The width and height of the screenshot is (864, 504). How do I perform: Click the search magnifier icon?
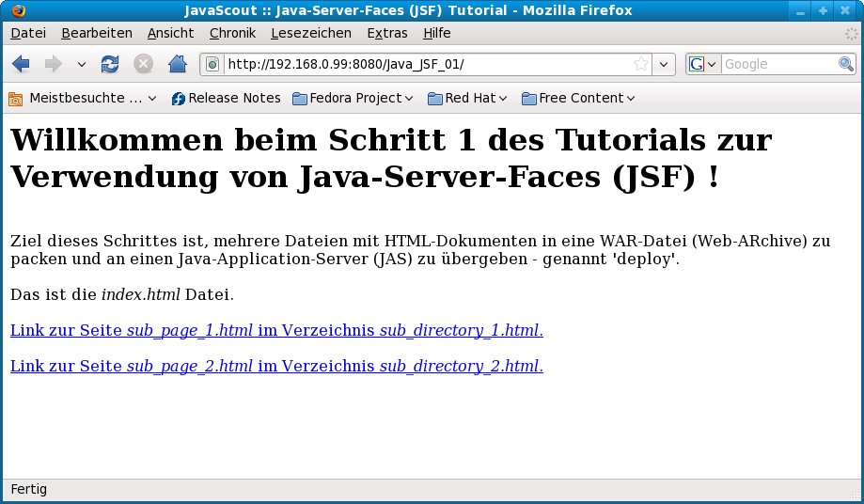point(846,64)
